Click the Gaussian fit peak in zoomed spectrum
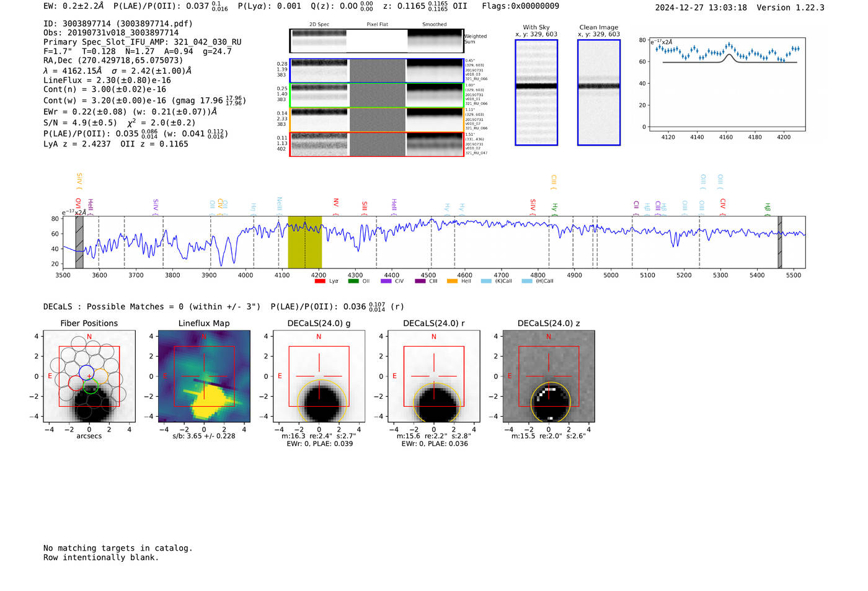This screenshot has height=591, width=868. [730, 55]
